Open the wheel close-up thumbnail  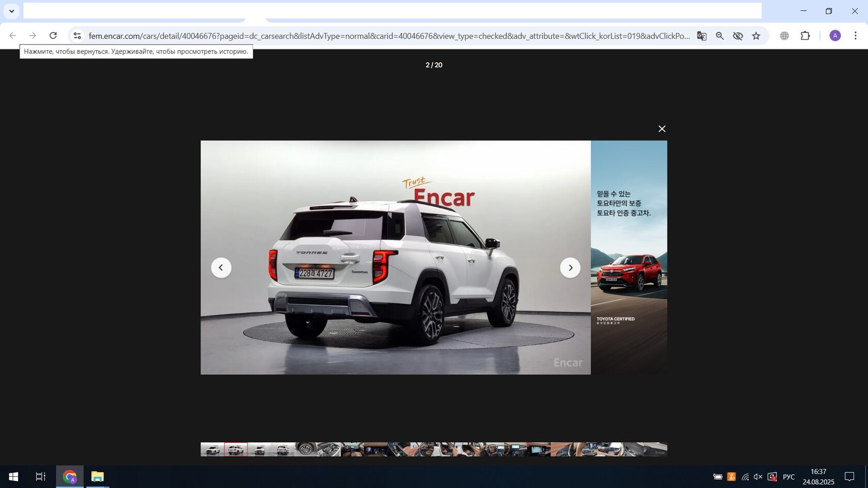point(306,449)
